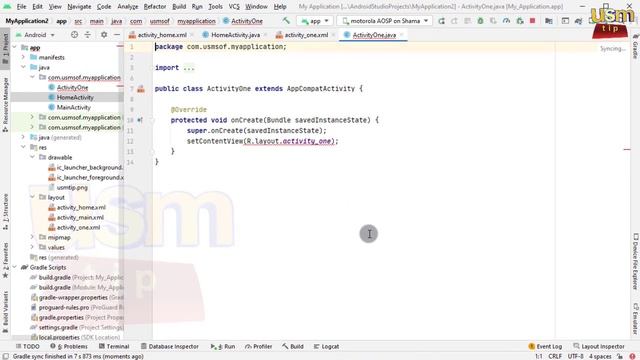This screenshot has width=640, height=360.
Task: Expand the mipmap folder
Action: [x=33, y=237]
